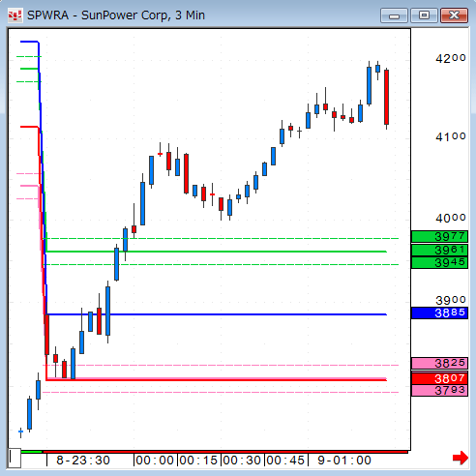The image size is (476, 476).
Task: Select the blue 3885 price label
Action: (x=439, y=312)
